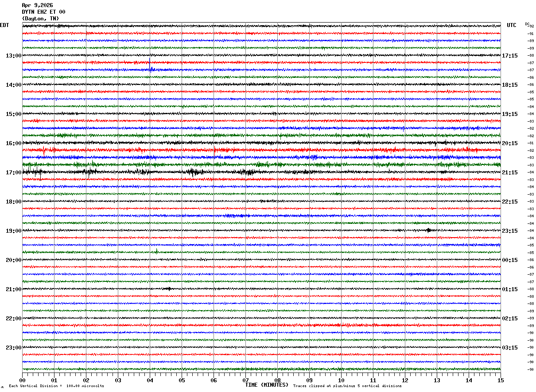
Task: Click the 03:15 UTC time label
Action: (510, 348)
